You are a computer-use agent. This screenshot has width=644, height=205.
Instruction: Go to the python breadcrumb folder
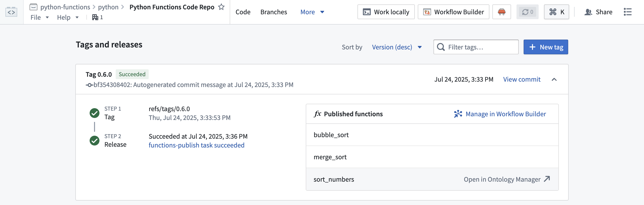point(108,7)
